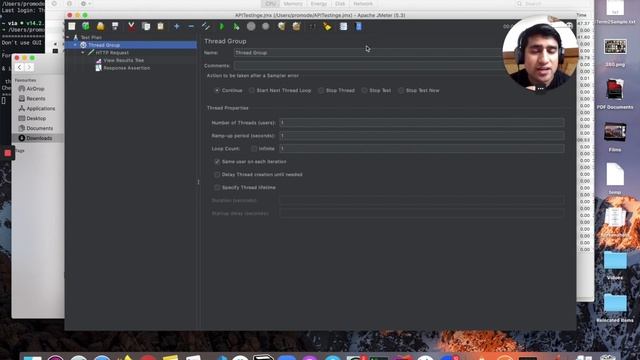Image resolution: width=640 pixels, height=360 pixels.
Task: Click the Clear results icon
Action: [281, 27]
